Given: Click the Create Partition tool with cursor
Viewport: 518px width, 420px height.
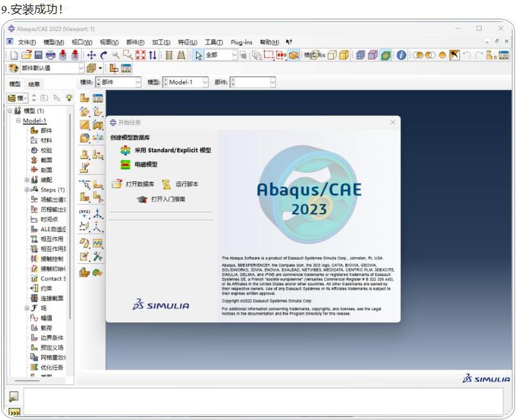Looking at the screenshot, I should point(84,183).
